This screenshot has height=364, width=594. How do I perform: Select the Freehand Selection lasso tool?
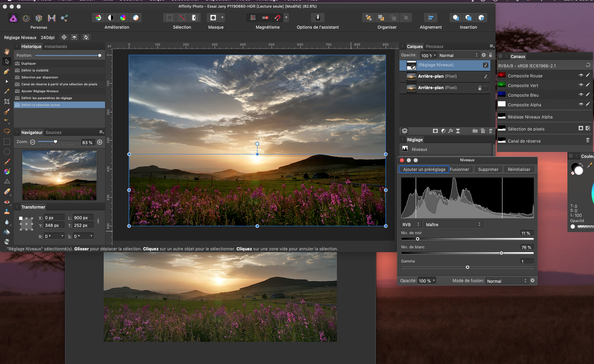(6, 131)
